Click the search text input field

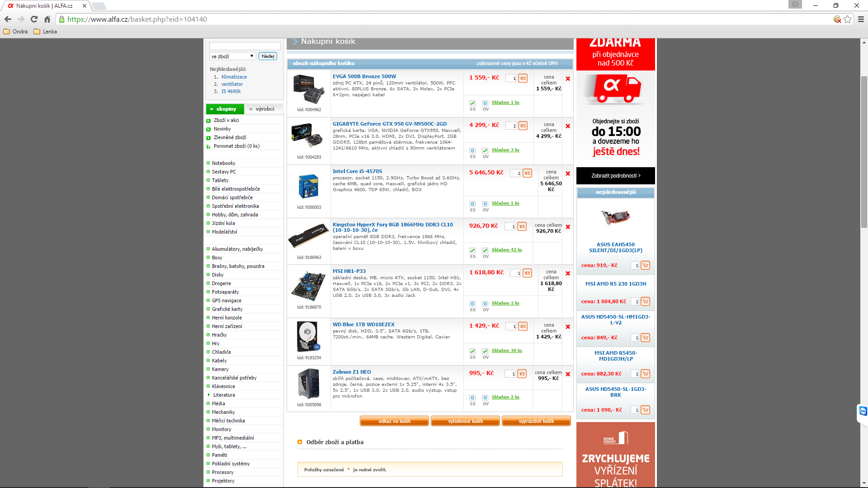coord(245,46)
